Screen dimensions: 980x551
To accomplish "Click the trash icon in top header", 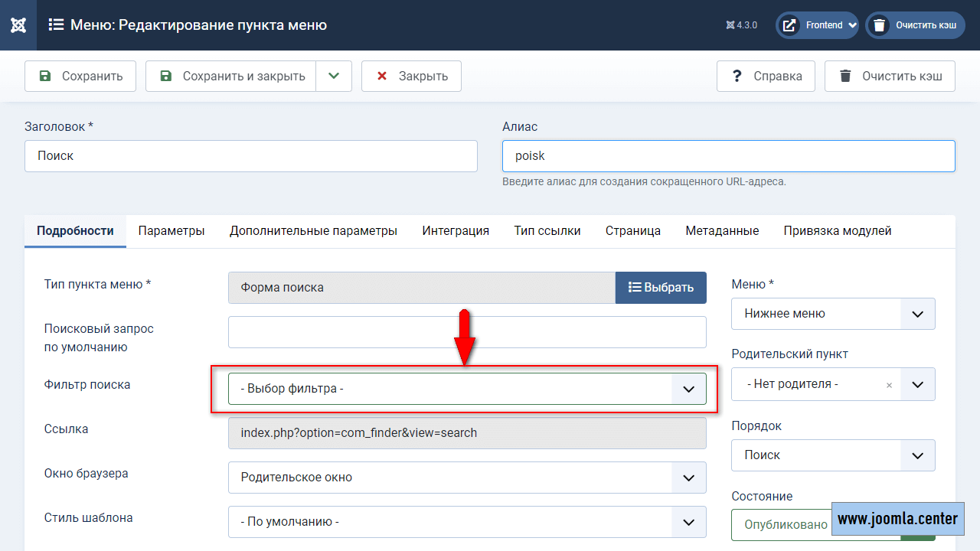I will click(880, 25).
